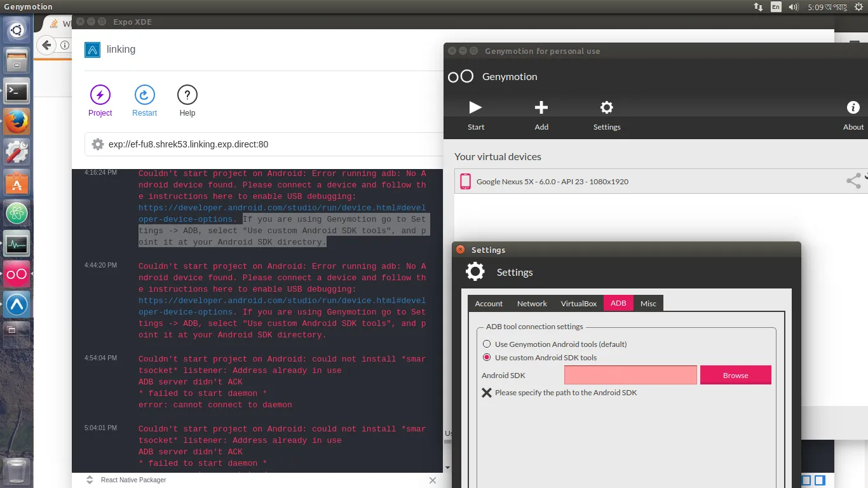Open System Settings wrench-and-gear launcher icon
The width and height of the screenshot is (868, 488).
click(x=17, y=152)
